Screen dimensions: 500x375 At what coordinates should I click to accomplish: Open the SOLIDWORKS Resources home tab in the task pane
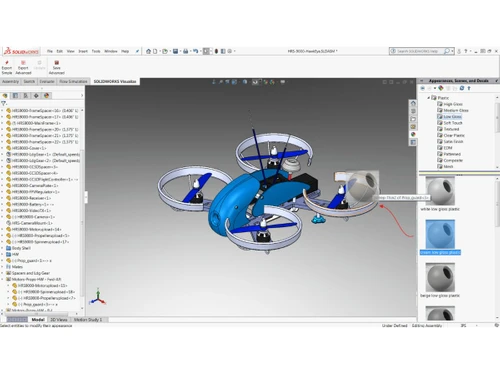pos(413,103)
